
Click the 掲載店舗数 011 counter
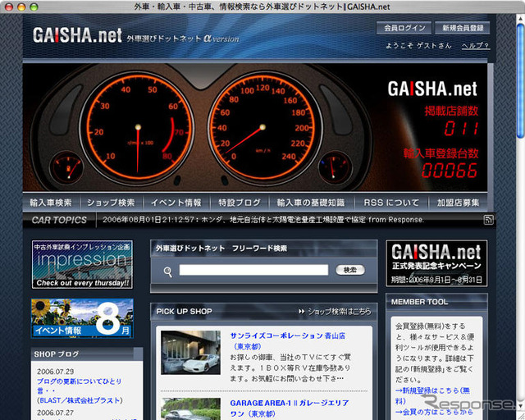click(451, 121)
